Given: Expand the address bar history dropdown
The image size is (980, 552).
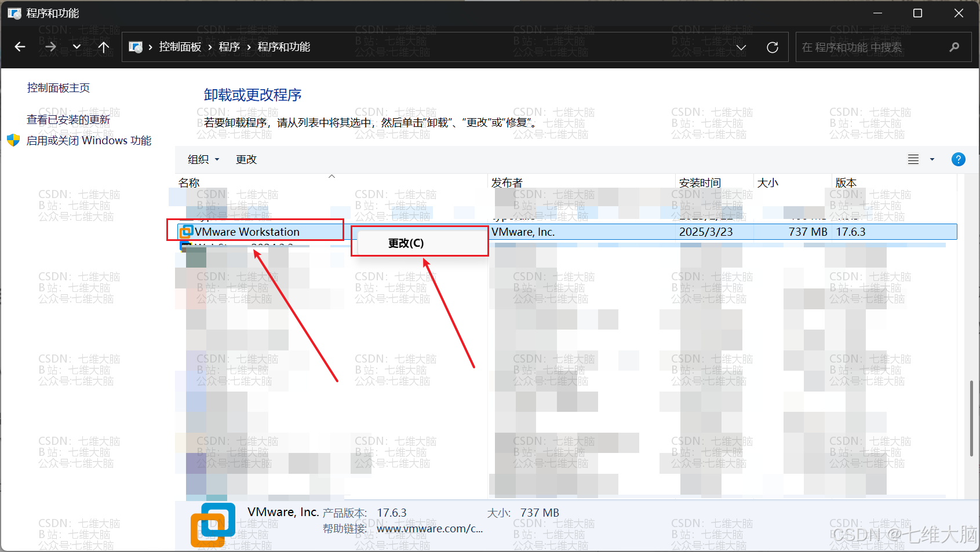Looking at the screenshot, I should pyautogui.click(x=741, y=47).
